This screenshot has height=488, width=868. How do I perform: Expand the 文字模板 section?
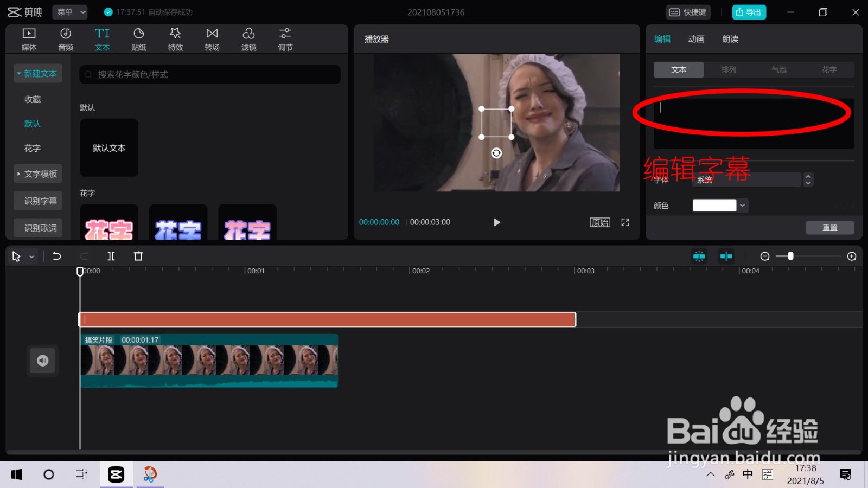click(x=37, y=174)
